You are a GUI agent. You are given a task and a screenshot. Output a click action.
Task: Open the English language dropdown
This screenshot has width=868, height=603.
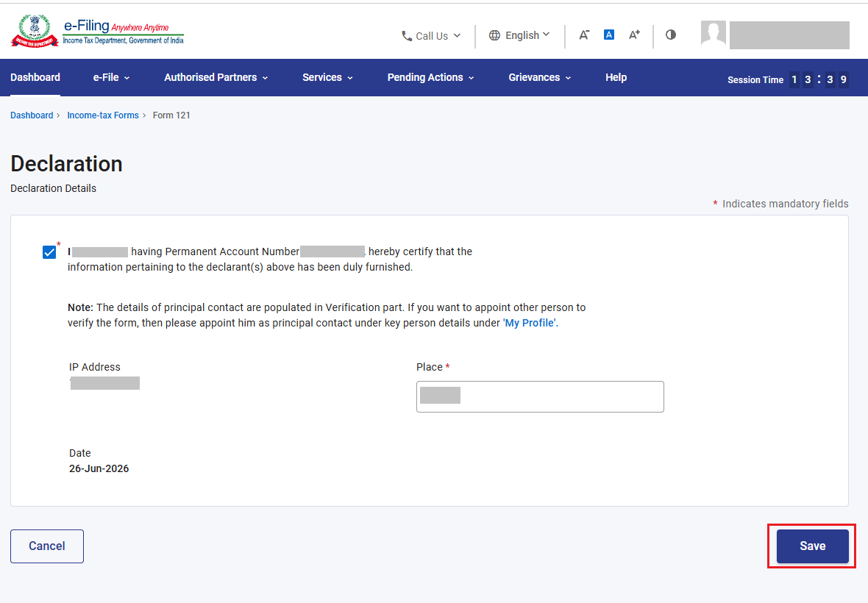[x=519, y=35]
